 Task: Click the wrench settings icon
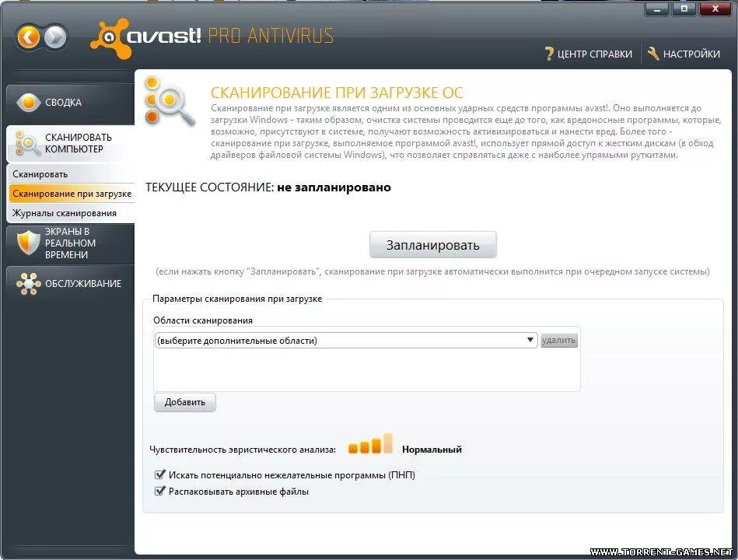[652, 53]
